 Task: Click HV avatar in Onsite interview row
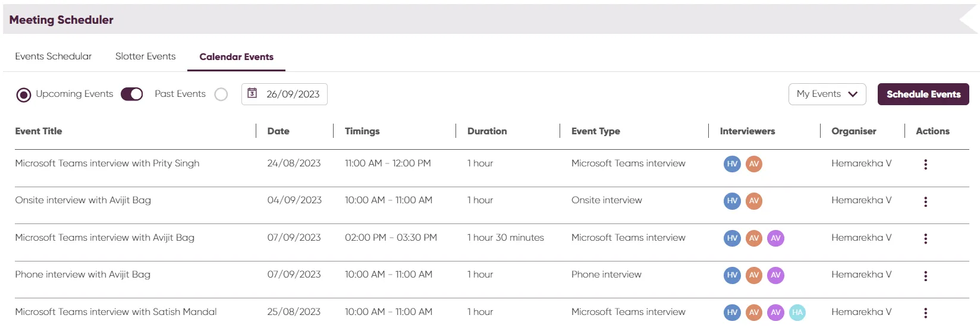[732, 201]
